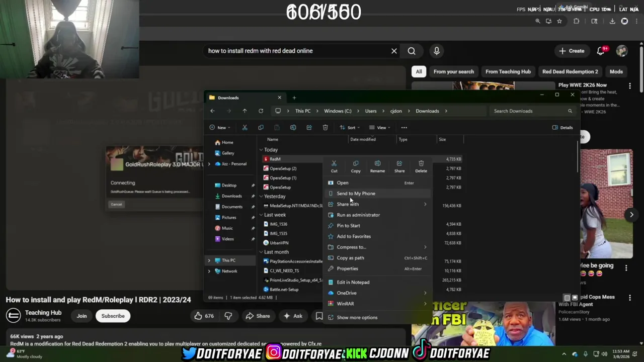The image size is (644, 362).
Task: Open Properties from context menu
Action: pos(377,268)
